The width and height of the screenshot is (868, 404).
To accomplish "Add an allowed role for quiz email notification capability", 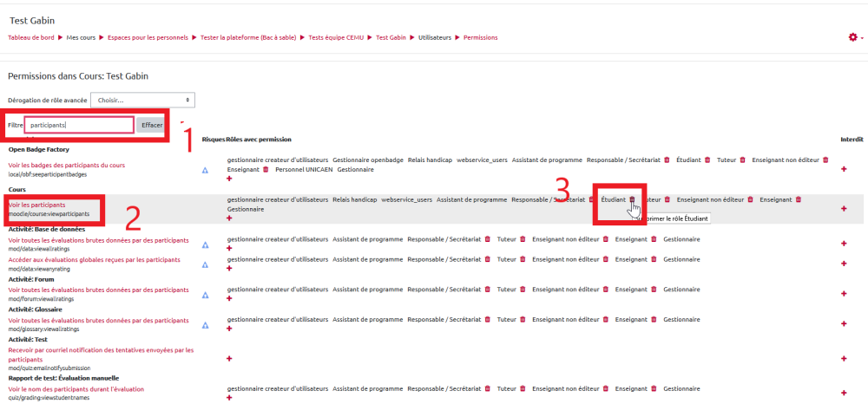I will click(x=229, y=358).
